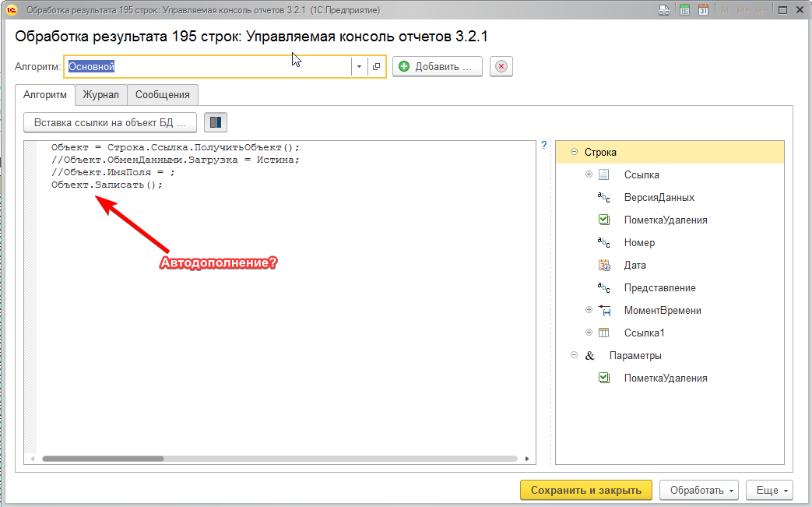
Task: Click the timeline icon next to МоментВремени
Action: (x=604, y=310)
